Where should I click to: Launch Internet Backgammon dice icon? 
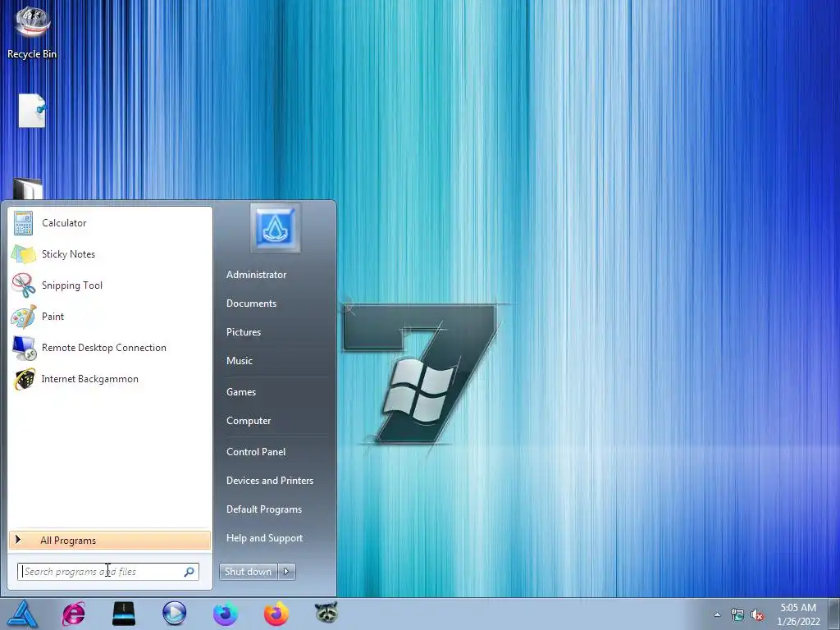(23, 379)
